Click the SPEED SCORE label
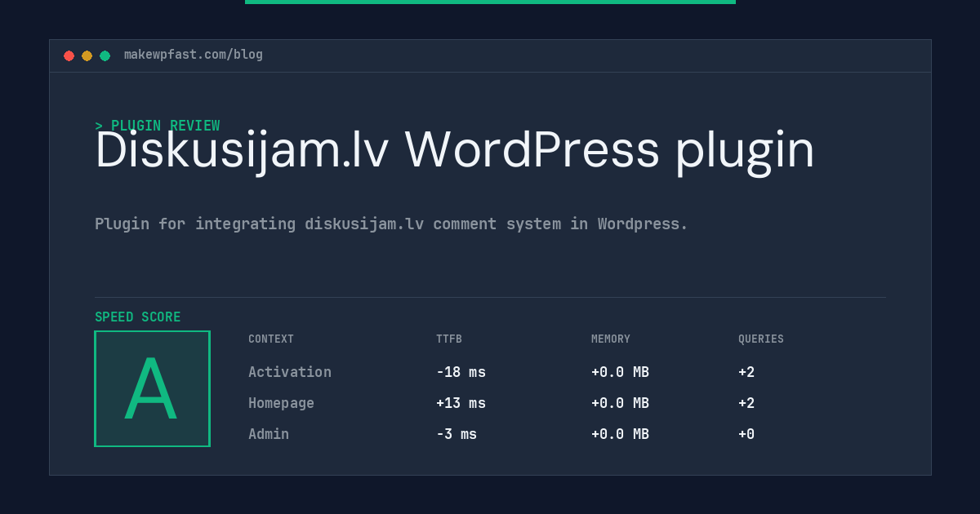Viewport: 980px width, 514px height. (x=138, y=317)
